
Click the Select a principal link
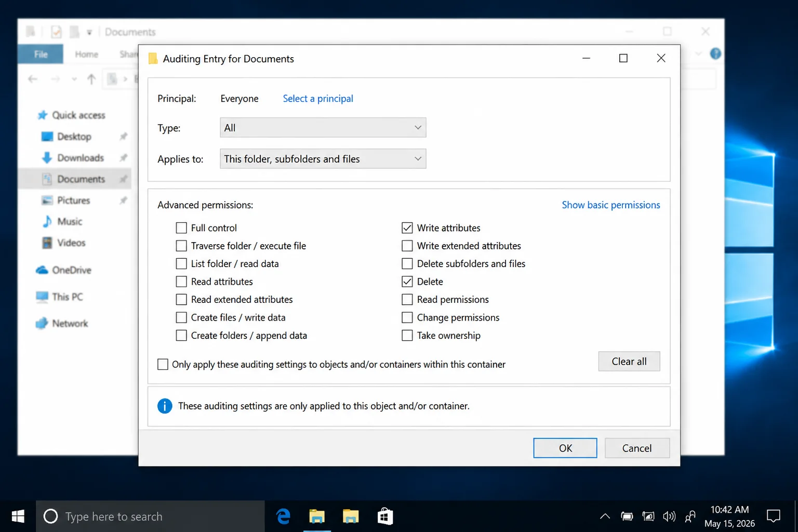[318, 99]
